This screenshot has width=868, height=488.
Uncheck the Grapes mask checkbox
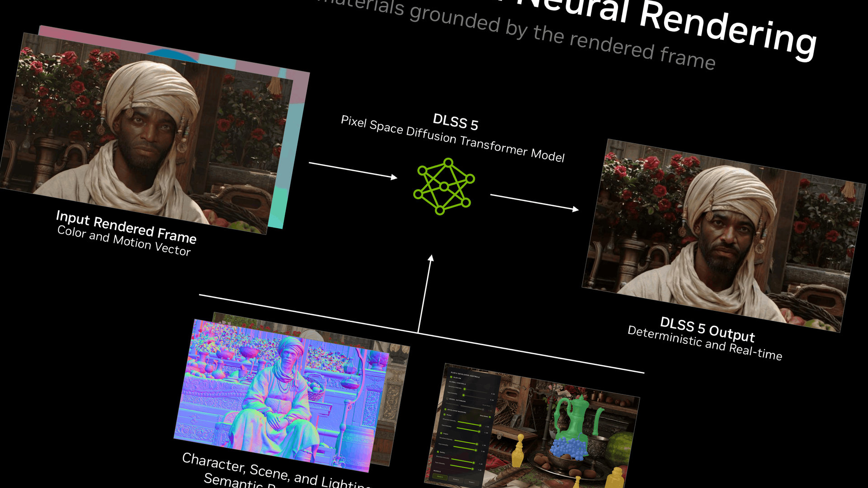(441, 433)
